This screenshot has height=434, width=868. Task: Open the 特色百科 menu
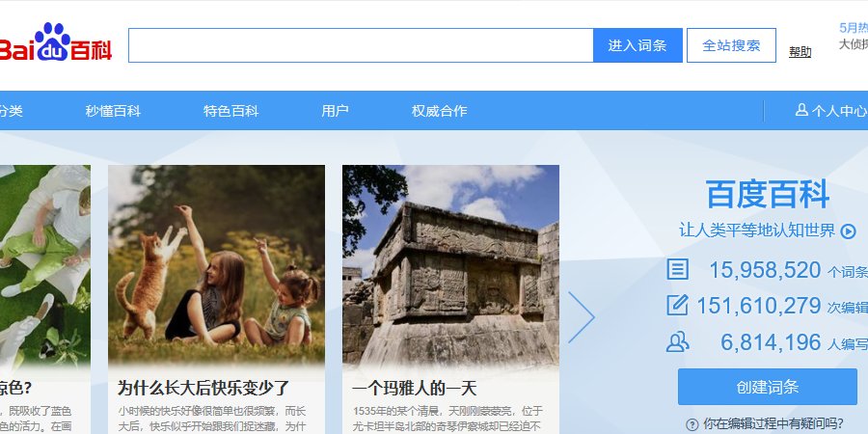click(x=231, y=111)
